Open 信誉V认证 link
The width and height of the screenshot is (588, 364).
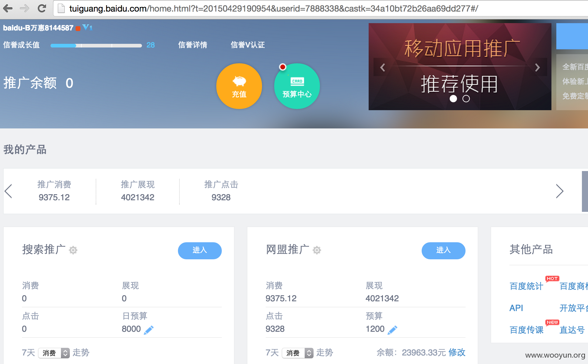[x=248, y=45]
